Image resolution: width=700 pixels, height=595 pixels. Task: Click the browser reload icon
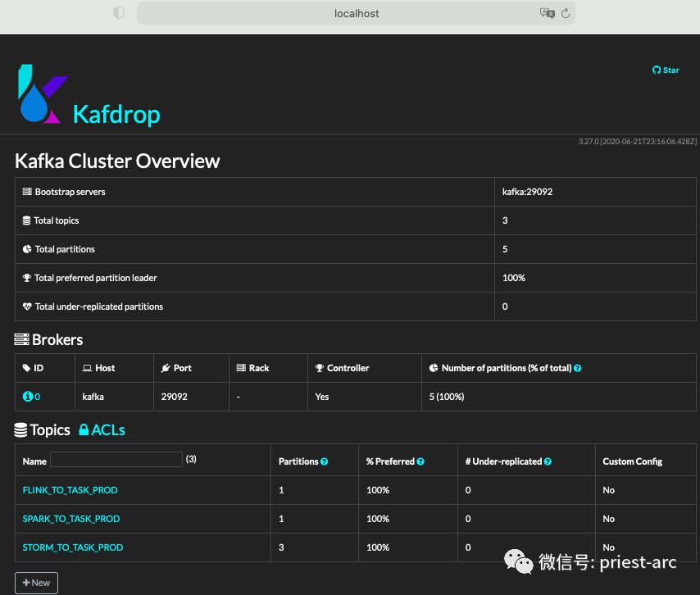565,14
